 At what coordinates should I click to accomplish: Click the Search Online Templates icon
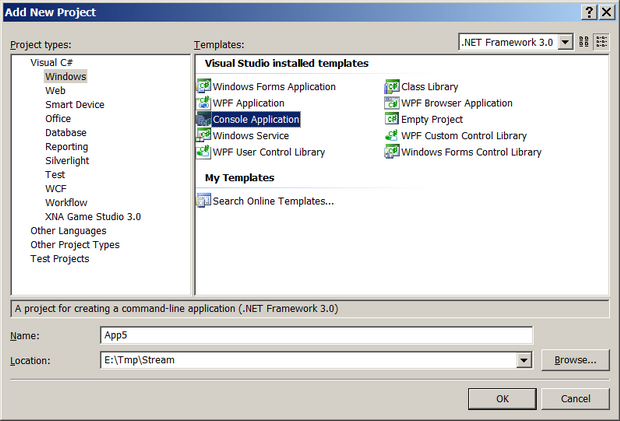[x=204, y=201]
